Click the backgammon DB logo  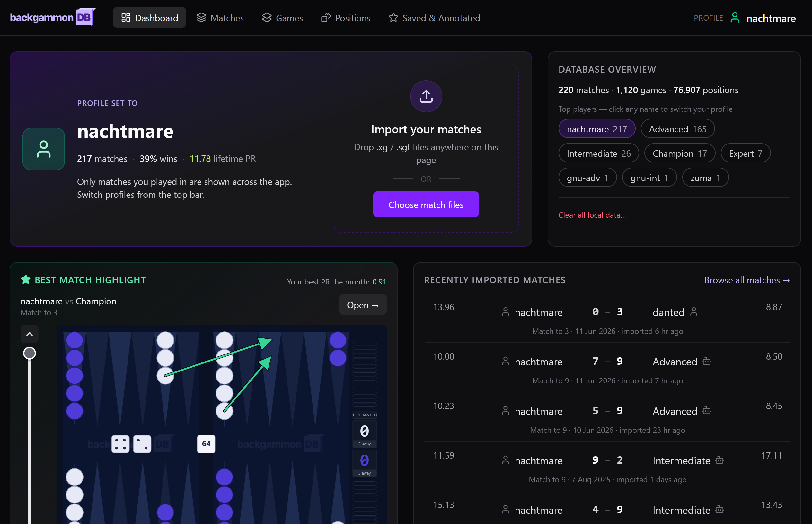(53, 17)
